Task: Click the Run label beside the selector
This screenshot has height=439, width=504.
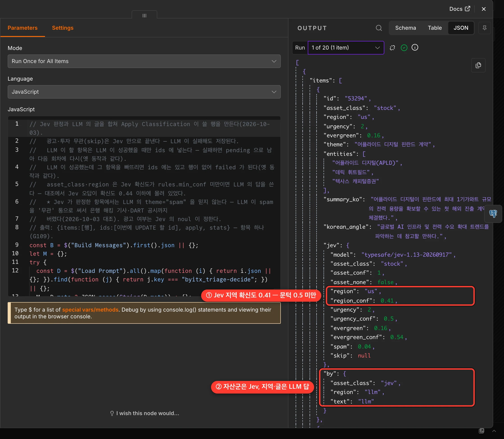Action: point(300,48)
